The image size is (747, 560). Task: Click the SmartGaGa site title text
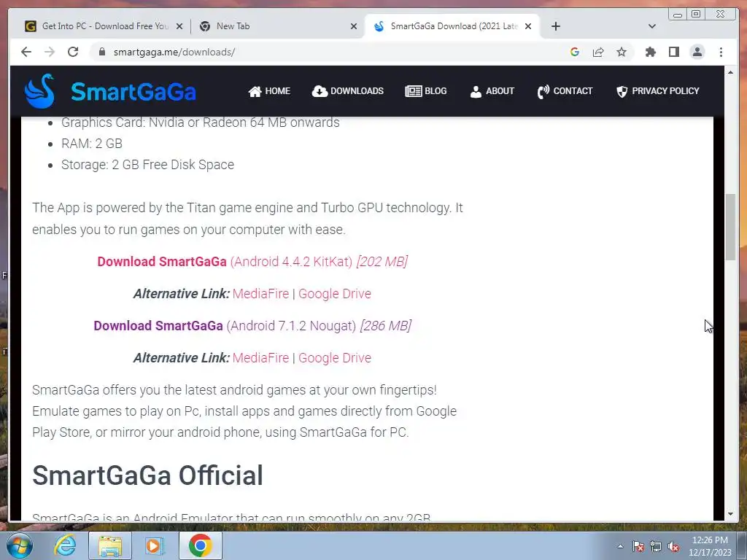[133, 91]
